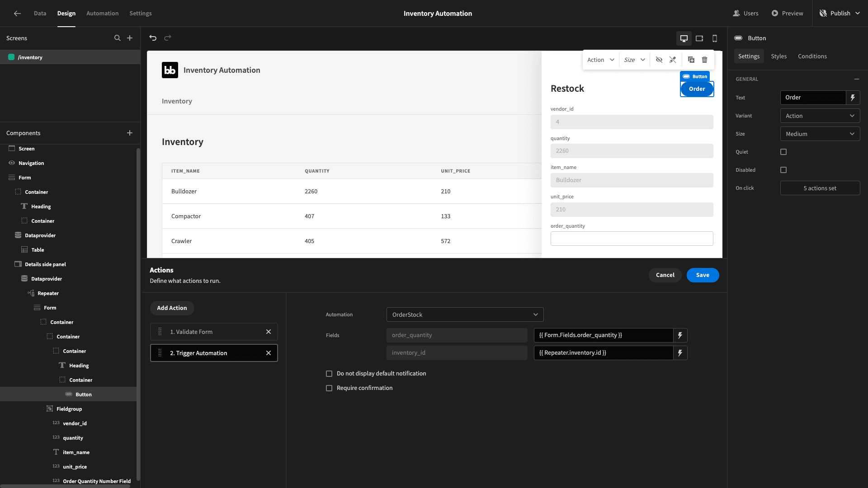868x488 pixels.
Task: Switch to mobile preview icon
Action: tap(715, 38)
